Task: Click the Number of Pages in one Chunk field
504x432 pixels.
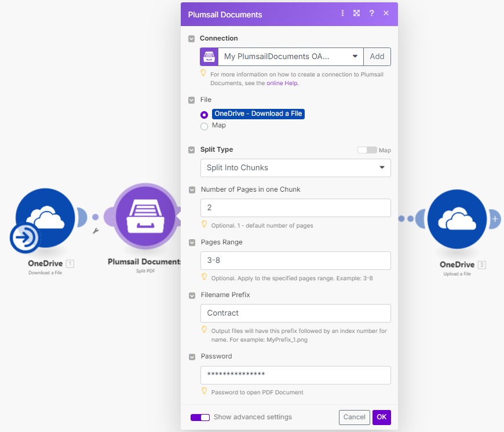Action: click(295, 208)
